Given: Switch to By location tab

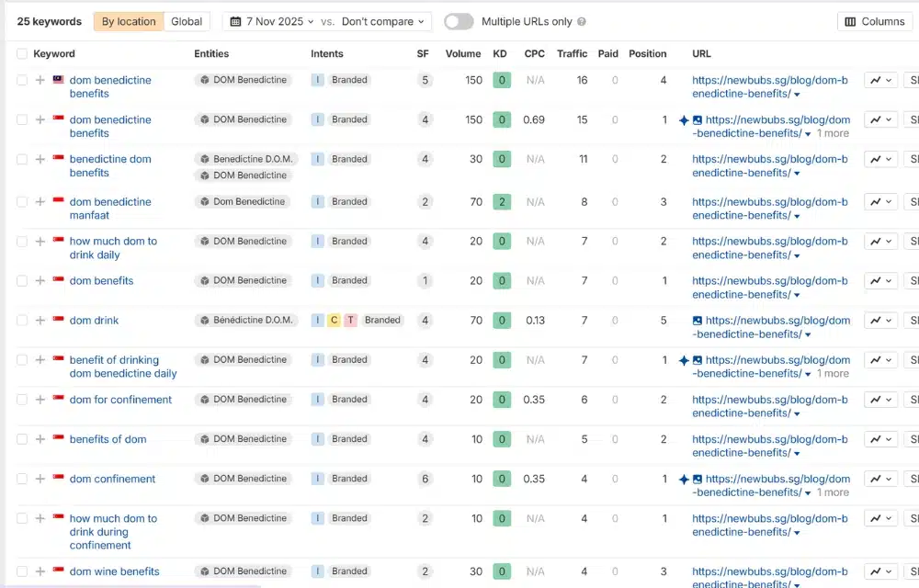Looking at the screenshot, I should [129, 22].
